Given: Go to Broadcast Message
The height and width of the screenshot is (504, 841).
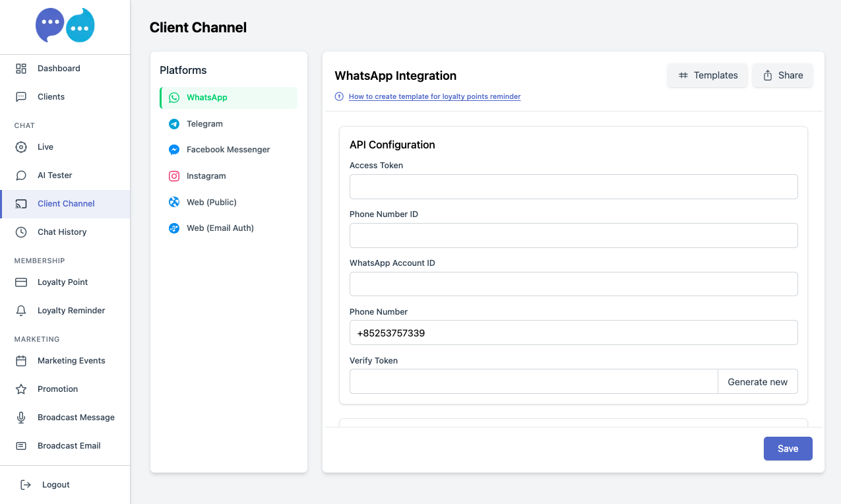Looking at the screenshot, I should click(65, 418).
